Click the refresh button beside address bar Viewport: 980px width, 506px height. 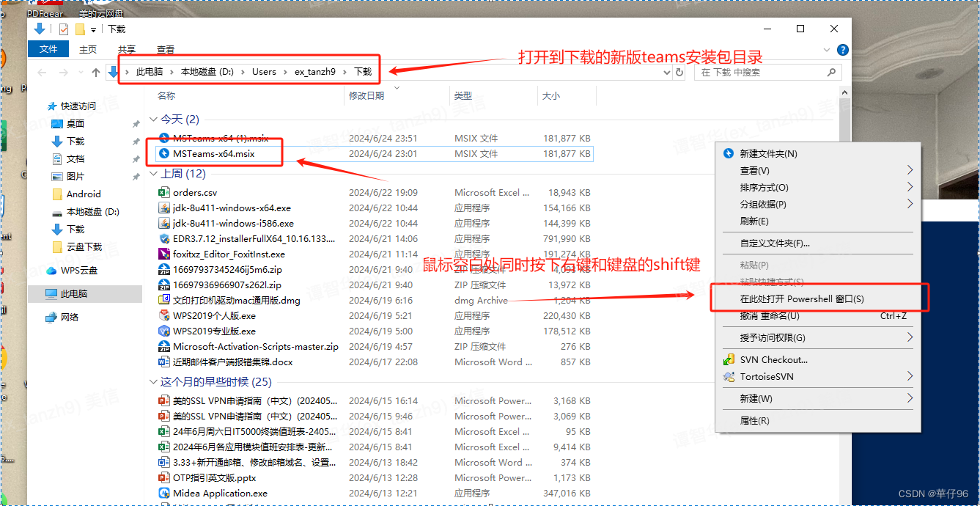point(679,73)
